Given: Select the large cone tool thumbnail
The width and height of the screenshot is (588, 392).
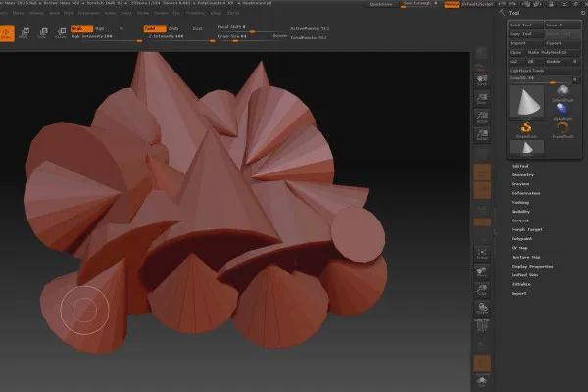Looking at the screenshot, I should point(526,101).
